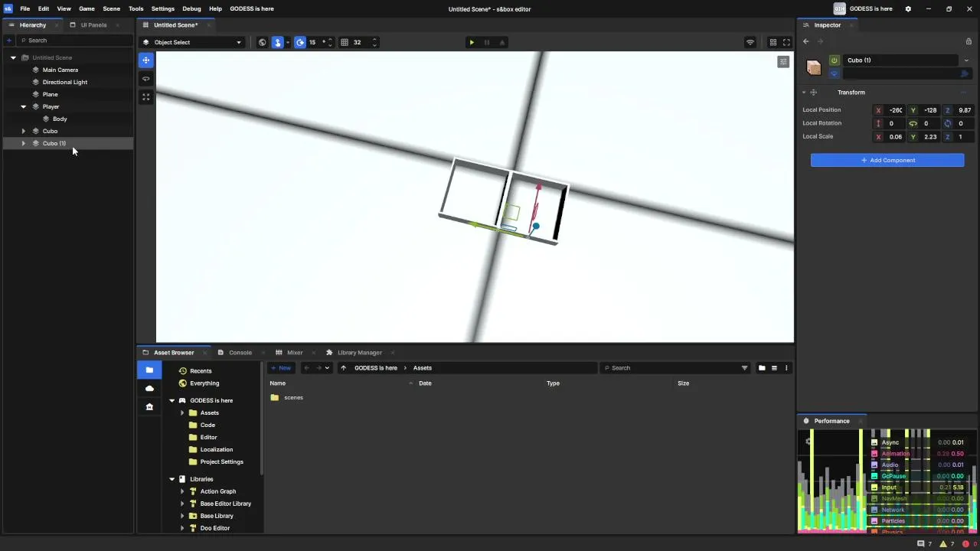Viewport: 980px width, 551px height.
Task: Lock the Inspector with the padlock icon
Action: click(x=969, y=41)
